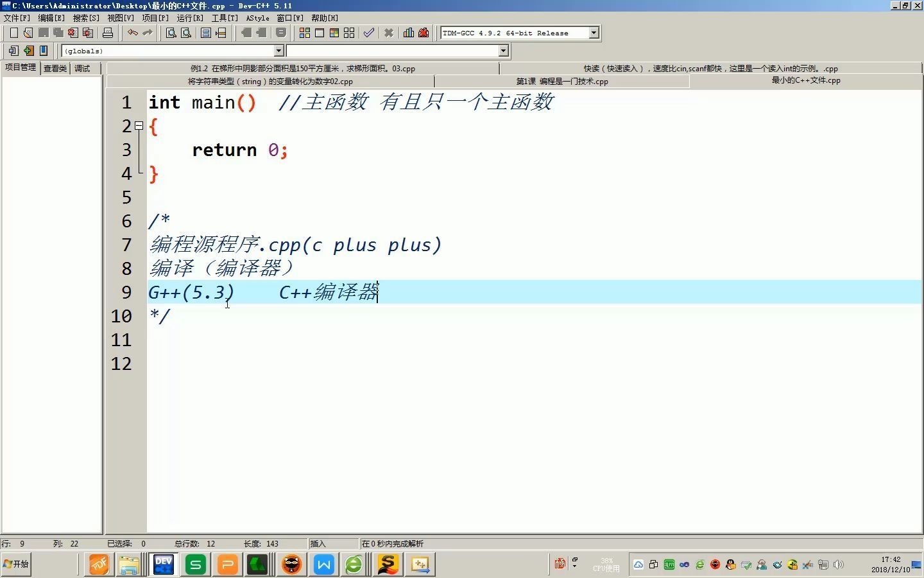This screenshot has height=578, width=924.
Task: Click the Rebuild All icon
Action: click(349, 33)
